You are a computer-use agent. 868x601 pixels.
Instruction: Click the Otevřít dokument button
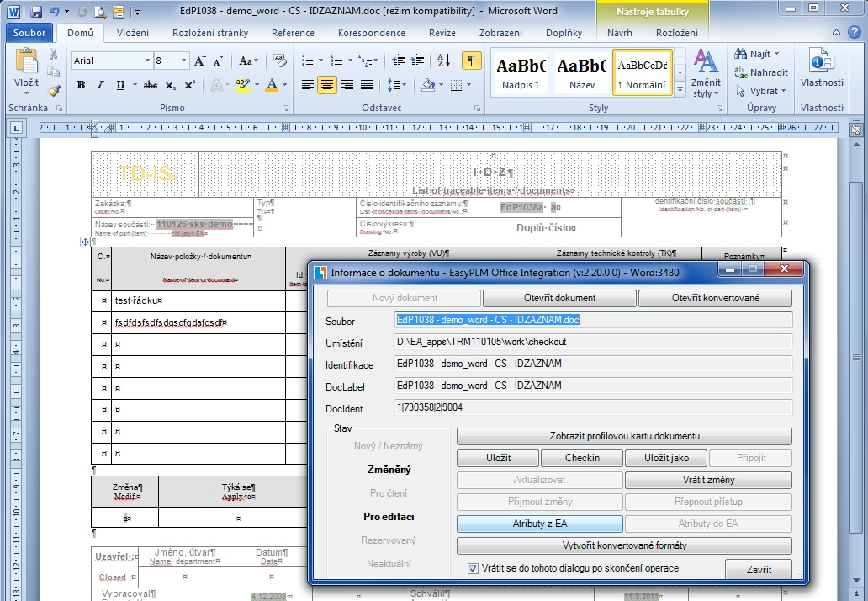[559, 298]
